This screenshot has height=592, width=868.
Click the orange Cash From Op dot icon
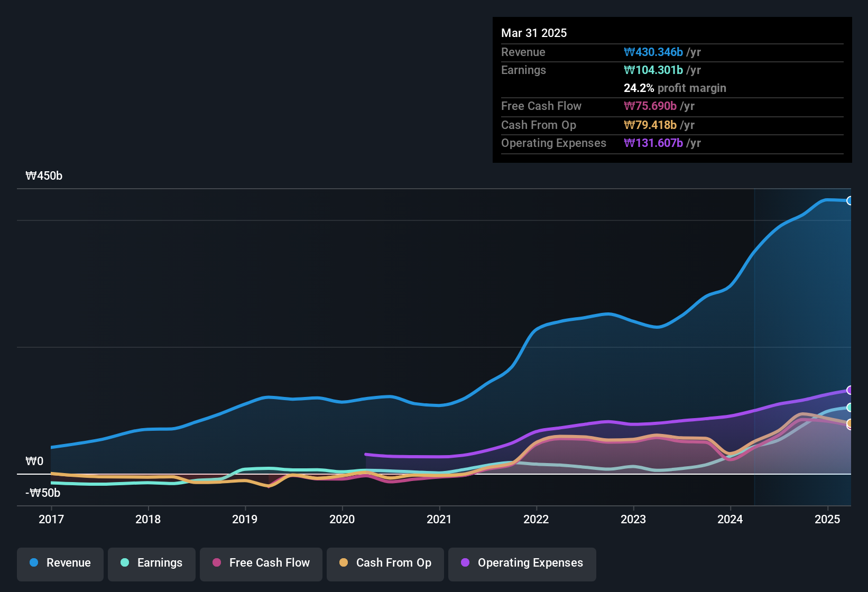pos(343,563)
